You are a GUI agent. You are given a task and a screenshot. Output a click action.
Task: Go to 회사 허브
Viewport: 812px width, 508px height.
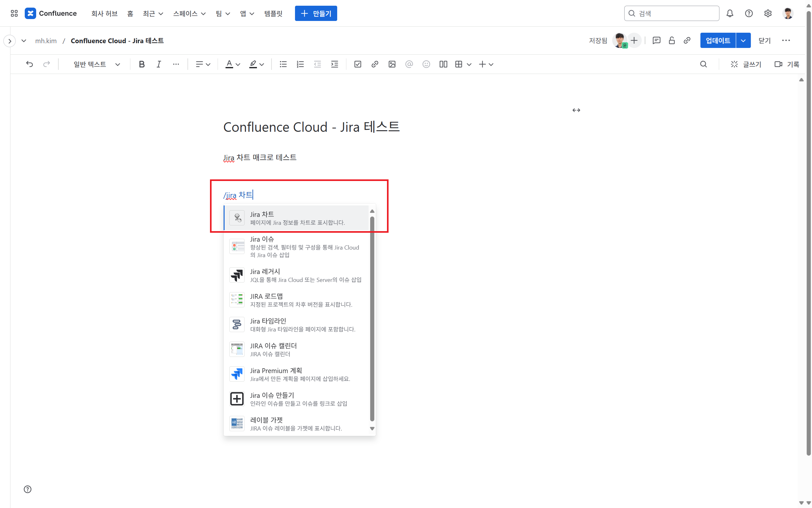104,13
